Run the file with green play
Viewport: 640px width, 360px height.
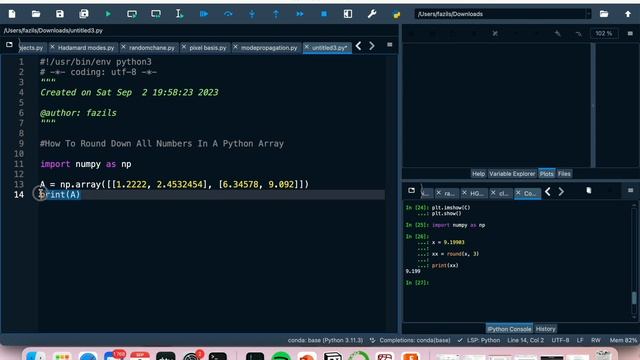tap(108, 14)
